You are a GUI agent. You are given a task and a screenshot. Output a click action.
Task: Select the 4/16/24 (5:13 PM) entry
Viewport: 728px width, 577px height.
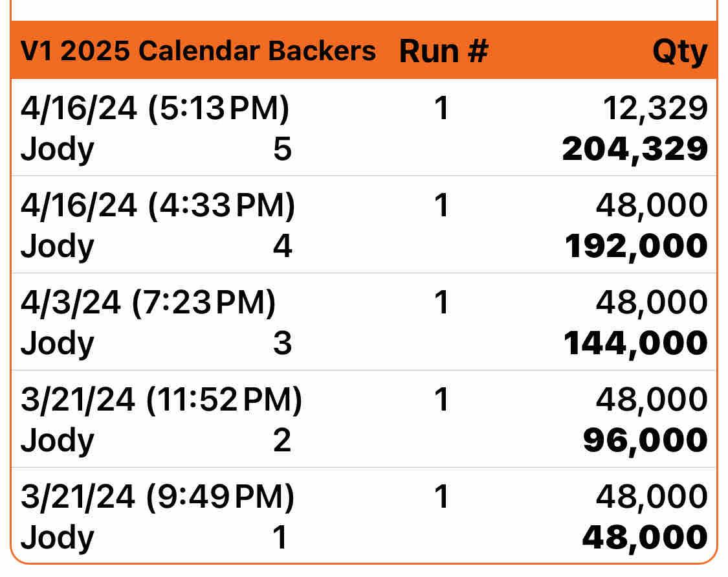[155, 108]
